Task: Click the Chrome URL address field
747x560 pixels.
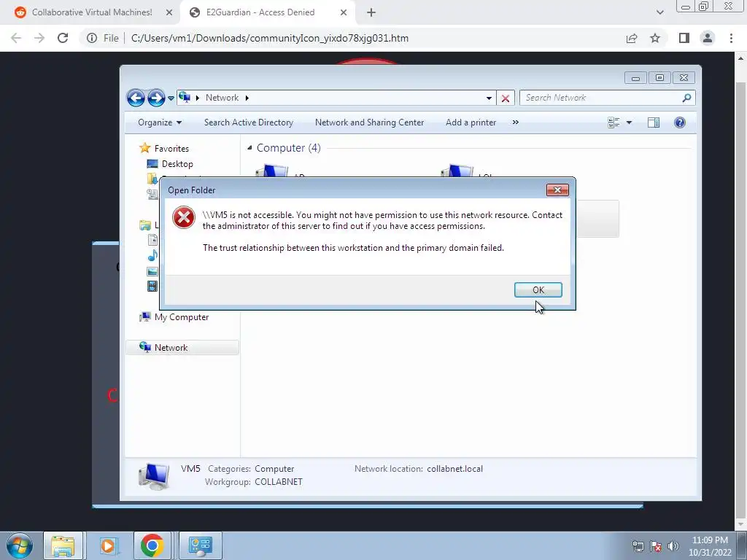Action: [270, 38]
